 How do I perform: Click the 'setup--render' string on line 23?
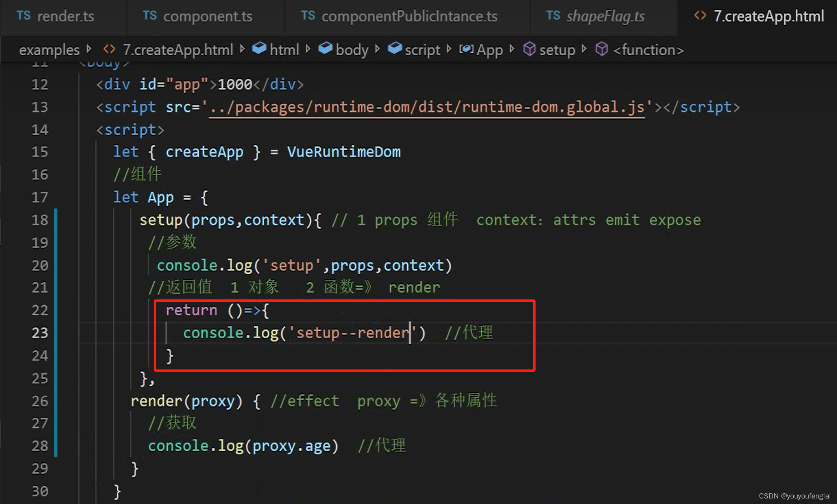coord(352,333)
